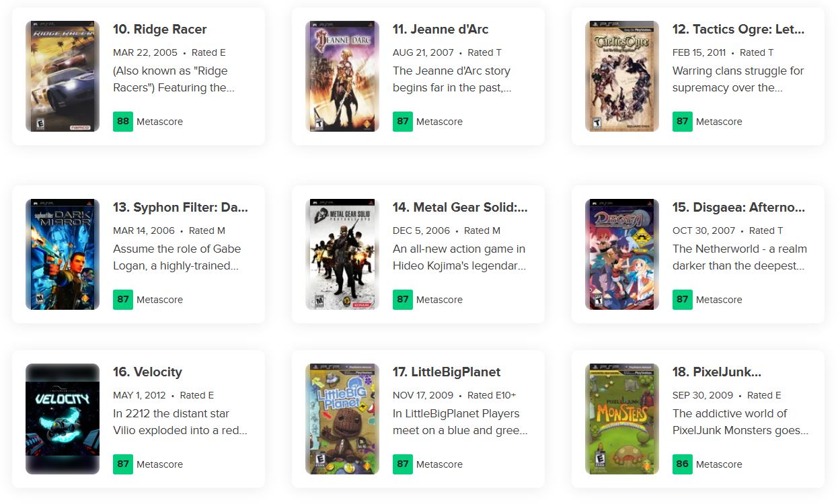Click the 86 Metascore badge for PixelJunk

[683, 464]
